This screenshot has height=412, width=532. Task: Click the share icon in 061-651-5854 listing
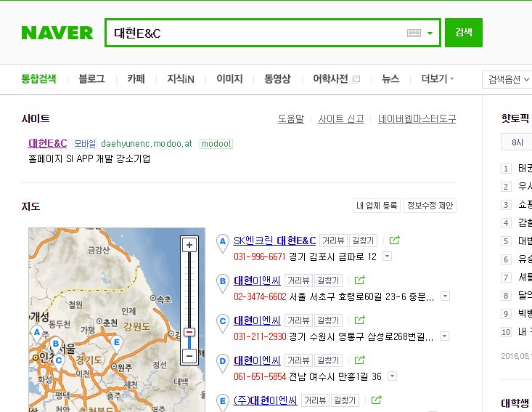pos(360,360)
